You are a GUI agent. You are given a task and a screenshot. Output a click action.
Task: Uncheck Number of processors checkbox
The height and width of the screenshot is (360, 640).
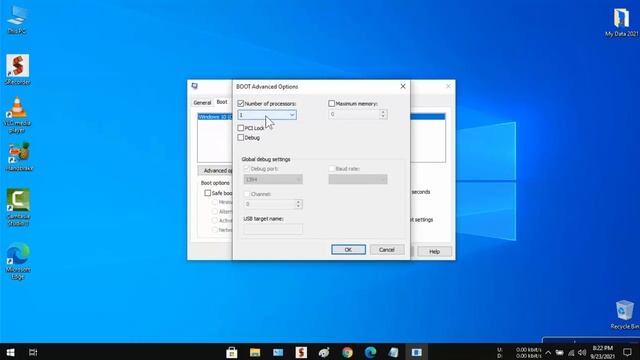coord(241,104)
